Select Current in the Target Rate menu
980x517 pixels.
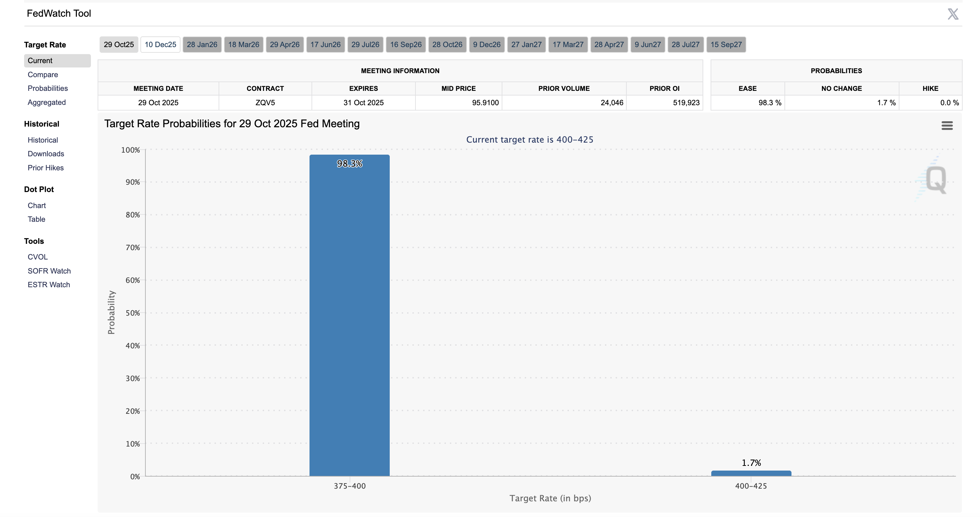pyautogui.click(x=40, y=60)
